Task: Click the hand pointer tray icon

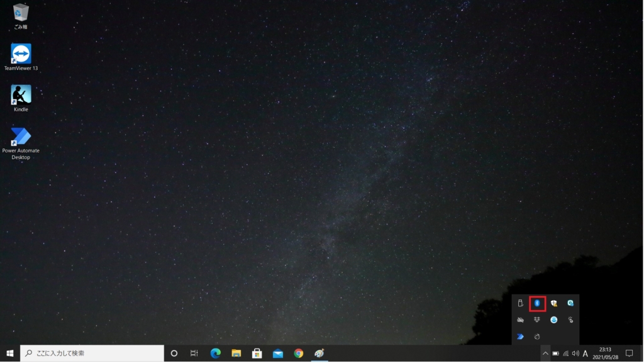Action: click(x=570, y=320)
